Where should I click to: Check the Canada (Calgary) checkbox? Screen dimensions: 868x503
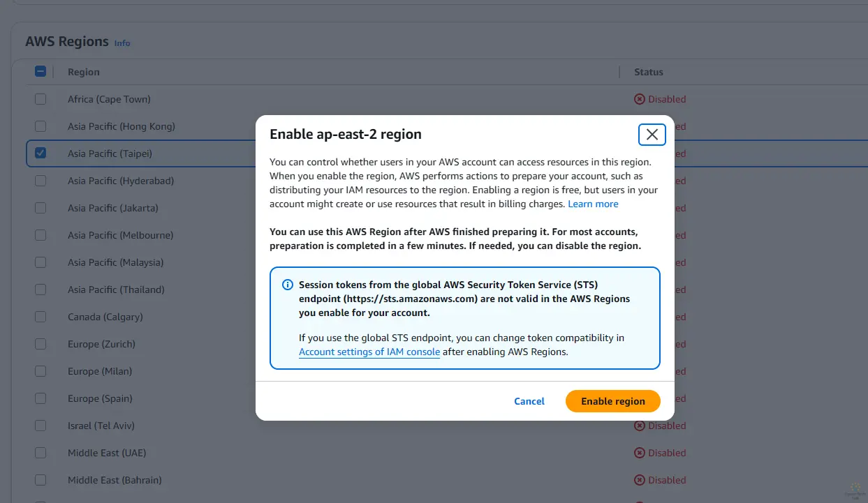[x=41, y=317]
